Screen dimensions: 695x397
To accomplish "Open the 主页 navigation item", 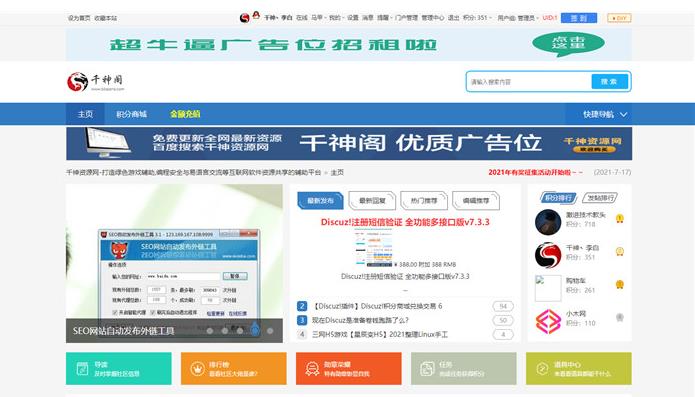I will tap(85, 114).
